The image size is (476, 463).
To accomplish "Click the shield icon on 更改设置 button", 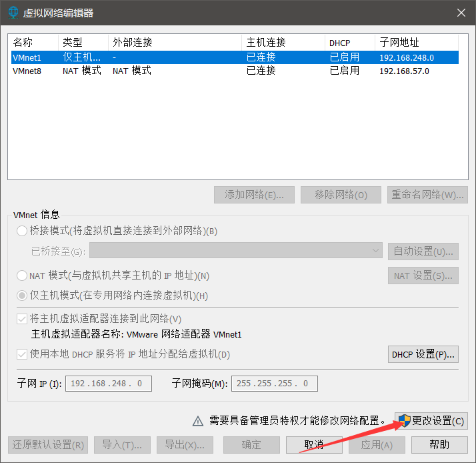I will coord(405,421).
